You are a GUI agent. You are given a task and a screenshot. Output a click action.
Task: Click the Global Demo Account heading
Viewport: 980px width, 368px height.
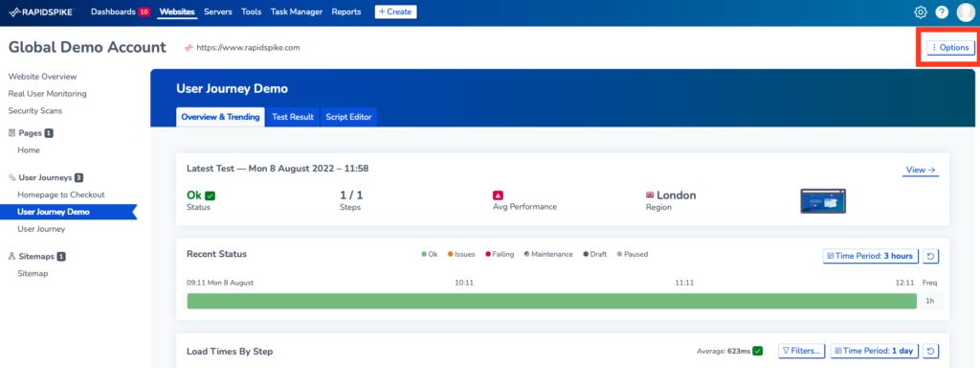[x=87, y=48]
